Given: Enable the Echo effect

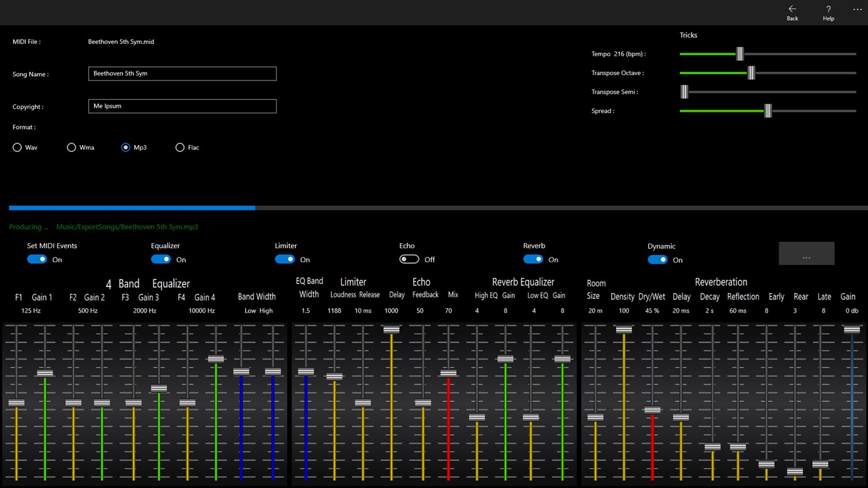Looking at the screenshot, I should [x=408, y=259].
